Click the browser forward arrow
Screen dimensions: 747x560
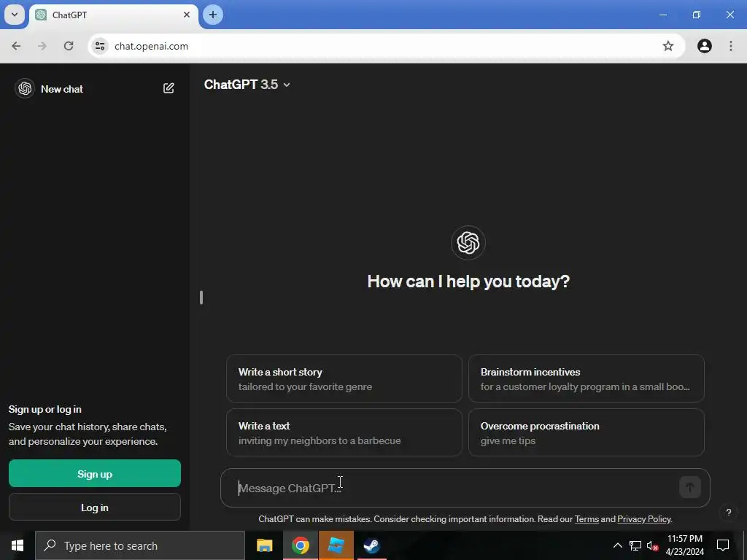42,46
